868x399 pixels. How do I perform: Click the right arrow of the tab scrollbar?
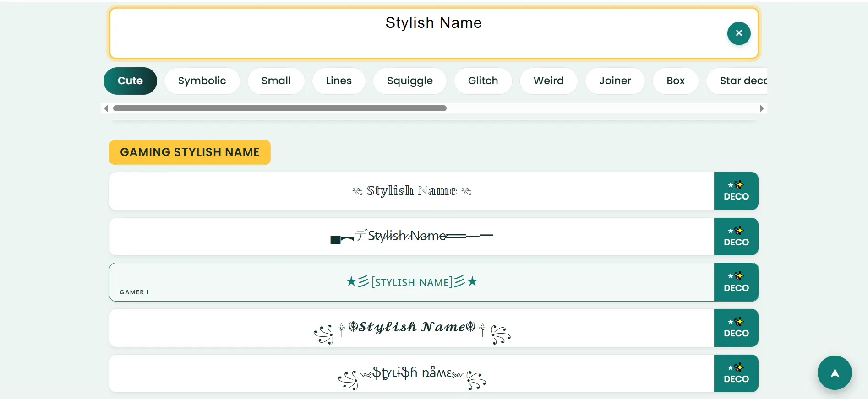coord(762,108)
